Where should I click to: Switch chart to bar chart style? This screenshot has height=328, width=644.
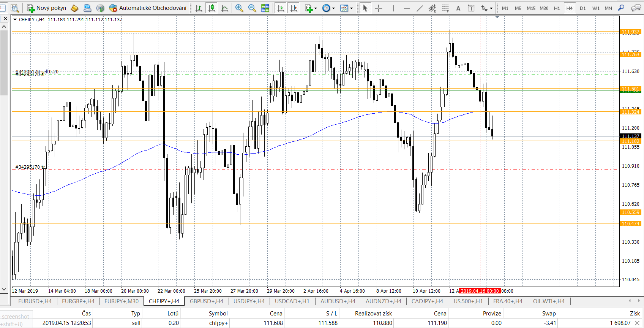[199, 8]
